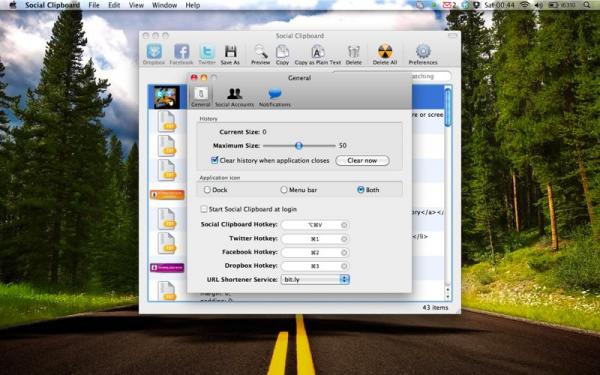Select the first image thumbnail in clipboard list
This screenshot has width=600, height=375.
coord(167,97)
